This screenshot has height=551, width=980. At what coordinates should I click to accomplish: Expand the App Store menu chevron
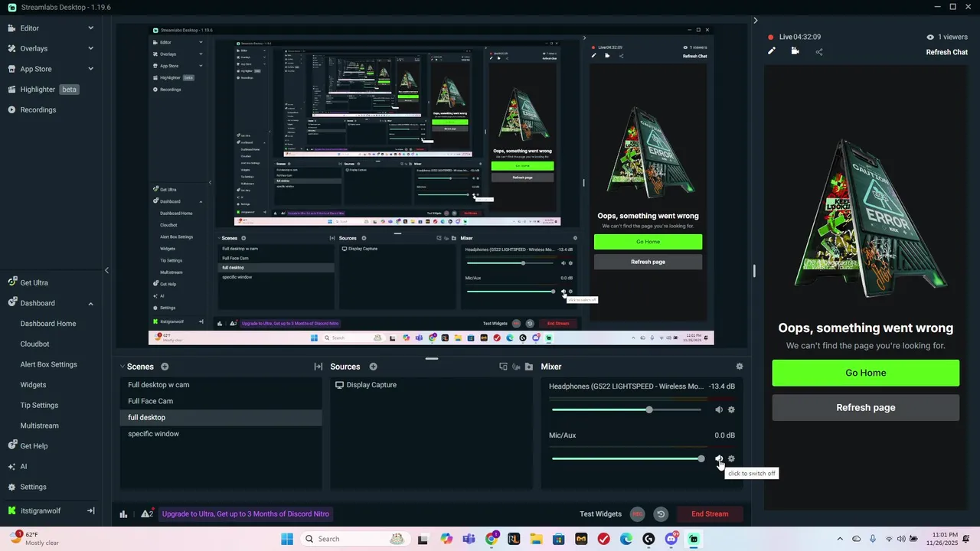coord(90,69)
